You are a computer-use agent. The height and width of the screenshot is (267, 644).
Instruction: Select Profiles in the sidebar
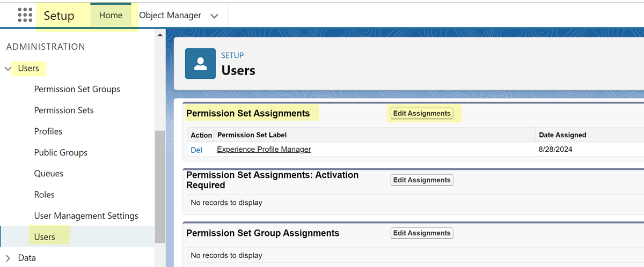[x=48, y=131]
